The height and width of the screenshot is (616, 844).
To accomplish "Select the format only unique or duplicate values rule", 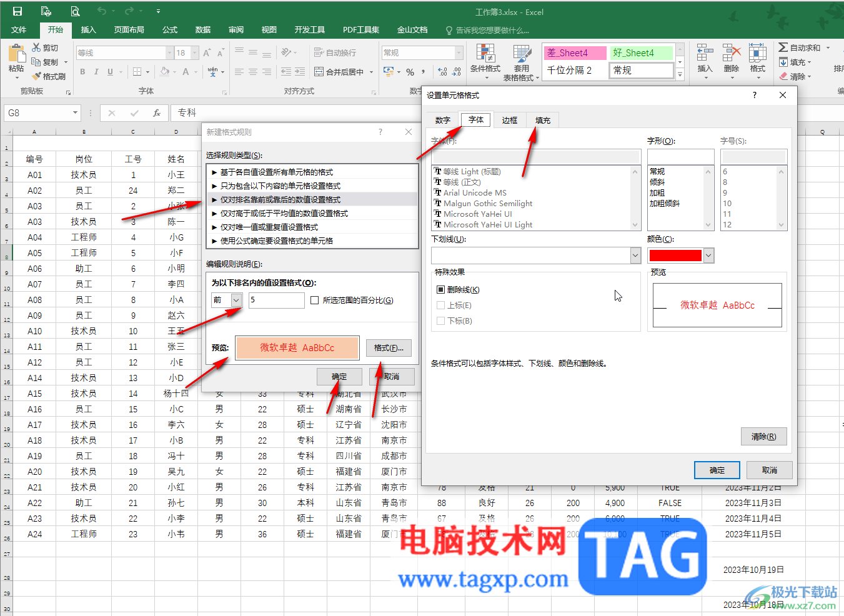I will pos(312,227).
